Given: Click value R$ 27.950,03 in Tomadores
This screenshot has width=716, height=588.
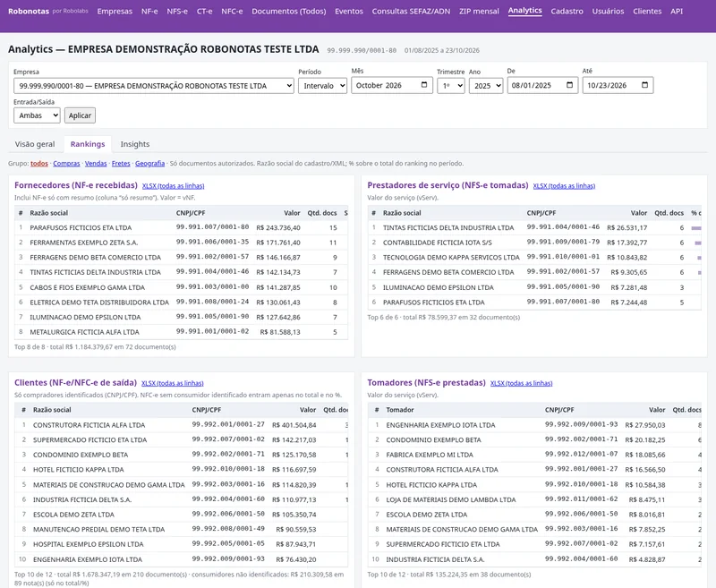Looking at the screenshot, I should (645, 425).
